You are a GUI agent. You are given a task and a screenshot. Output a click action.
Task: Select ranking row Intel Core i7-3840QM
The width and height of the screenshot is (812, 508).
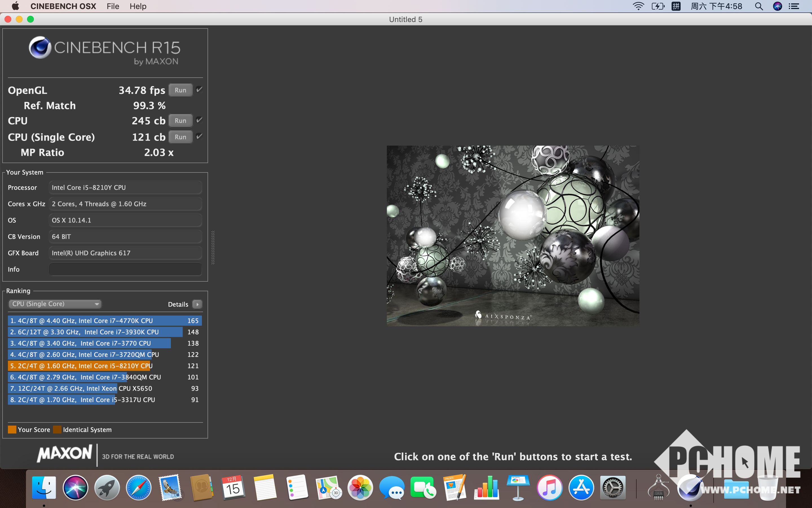[105, 377]
